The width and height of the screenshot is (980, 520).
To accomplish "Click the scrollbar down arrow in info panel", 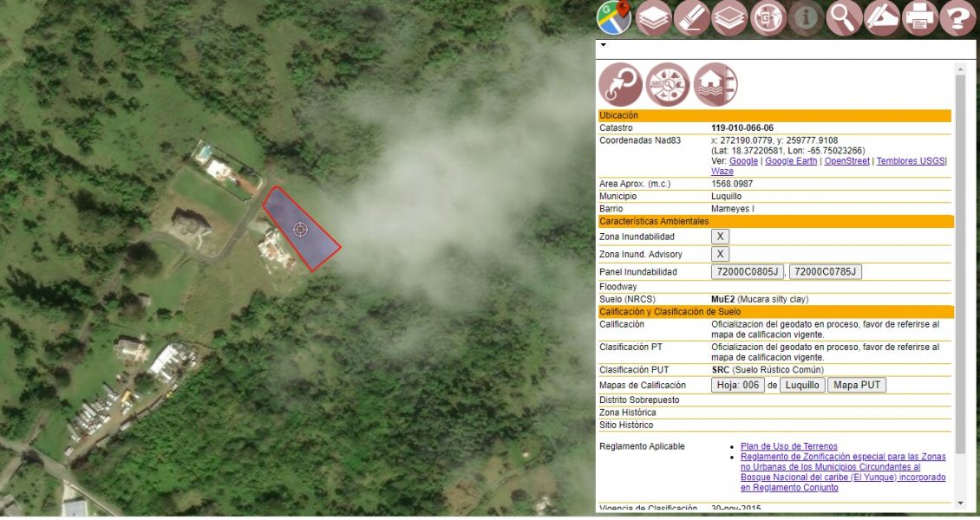I will [x=959, y=503].
